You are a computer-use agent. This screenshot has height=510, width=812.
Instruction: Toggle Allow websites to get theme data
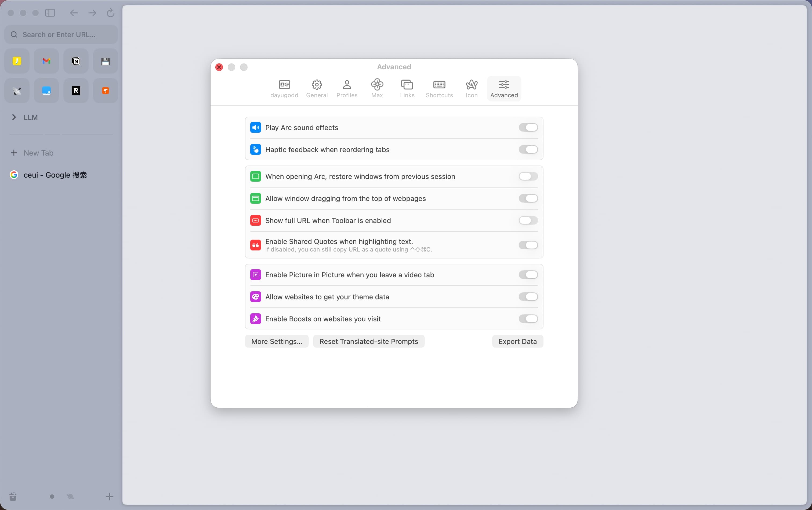(528, 297)
